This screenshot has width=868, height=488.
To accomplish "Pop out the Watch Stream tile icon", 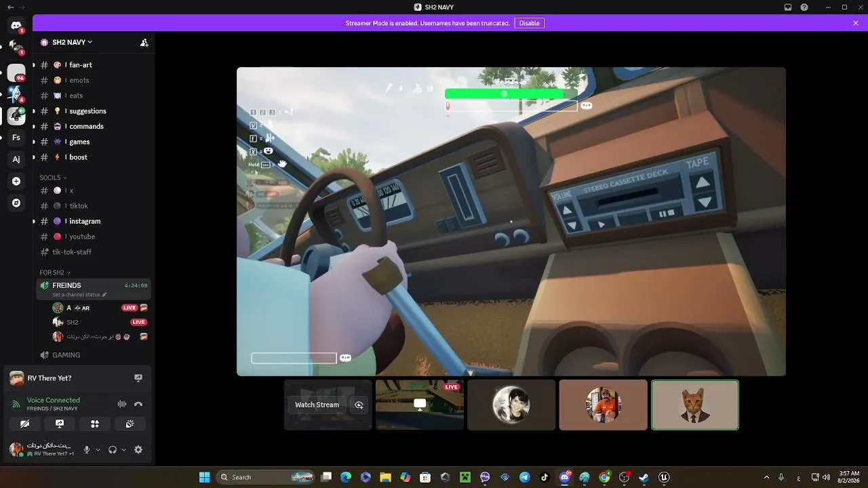I will tap(359, 405).
